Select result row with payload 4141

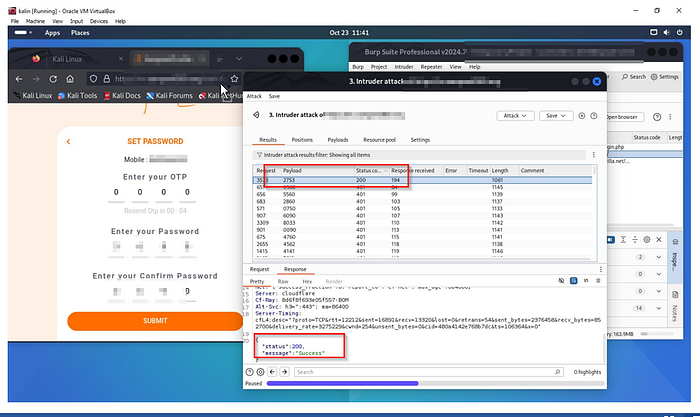422,251
